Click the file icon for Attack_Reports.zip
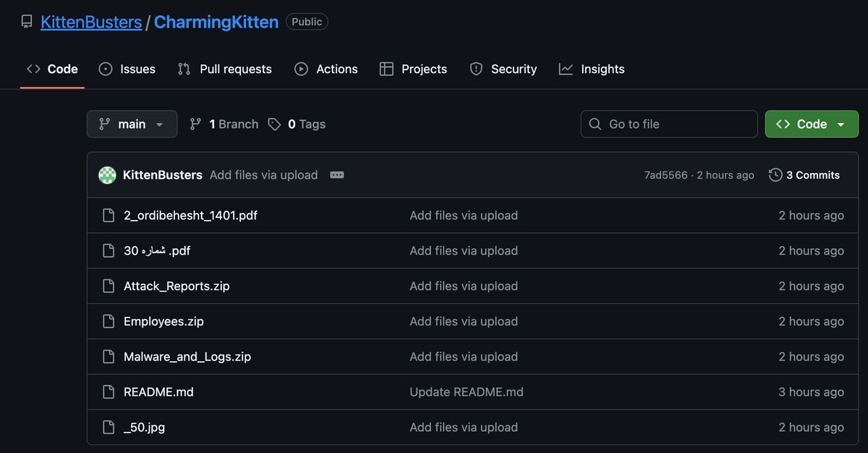 click(109, 286)
